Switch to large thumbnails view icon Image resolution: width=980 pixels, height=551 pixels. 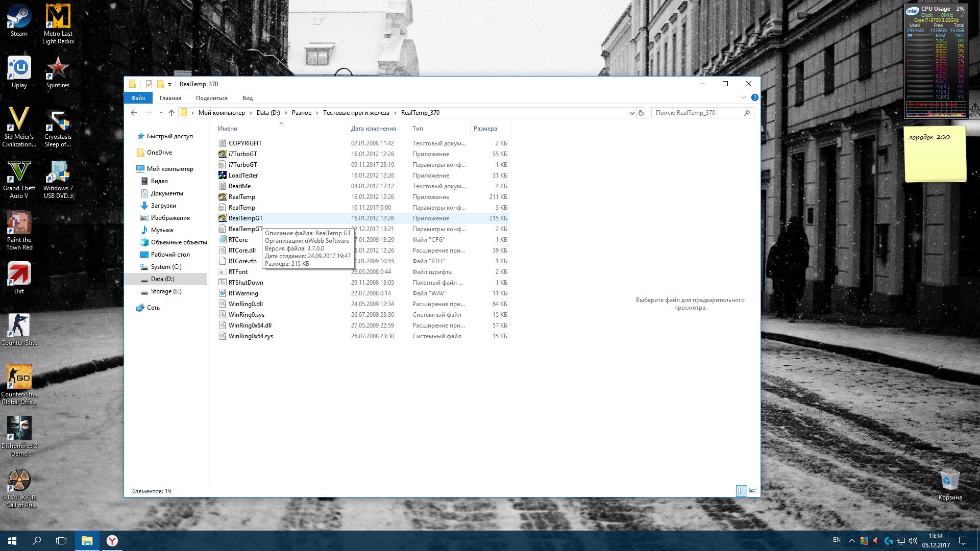752,491
